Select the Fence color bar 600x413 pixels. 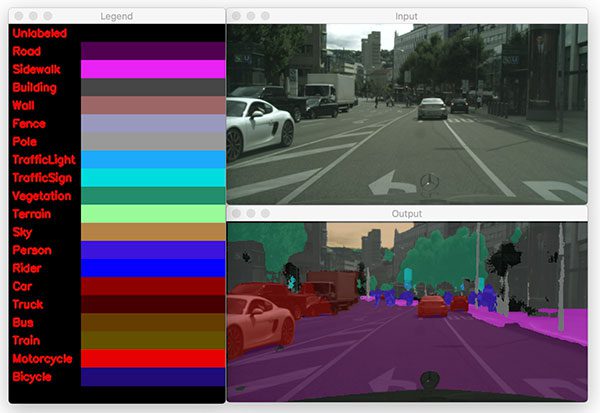(153, 123)
